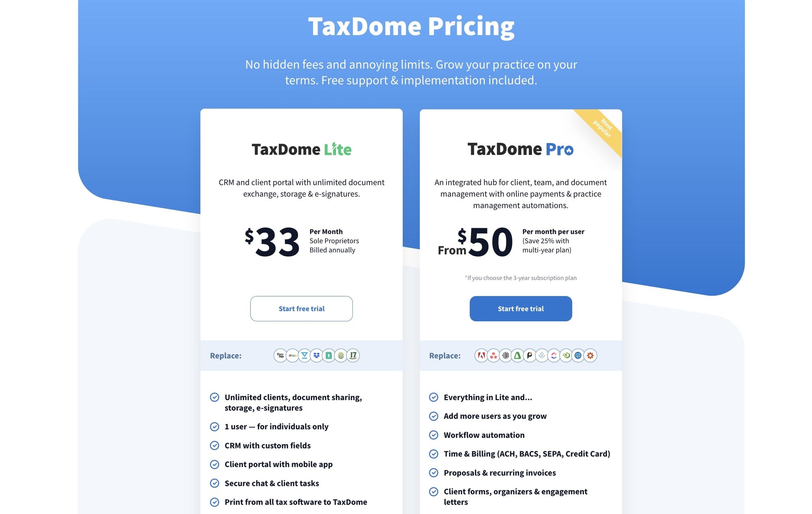Click the TaxDome Pro plan tab
812x514 pixels.
coord(520,149)
